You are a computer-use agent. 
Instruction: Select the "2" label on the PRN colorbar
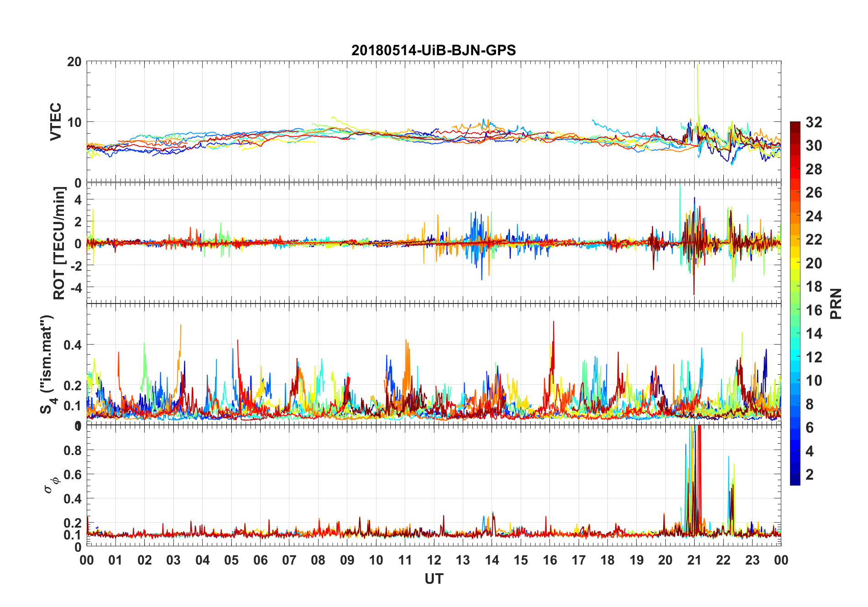click(x=810, y=475)
